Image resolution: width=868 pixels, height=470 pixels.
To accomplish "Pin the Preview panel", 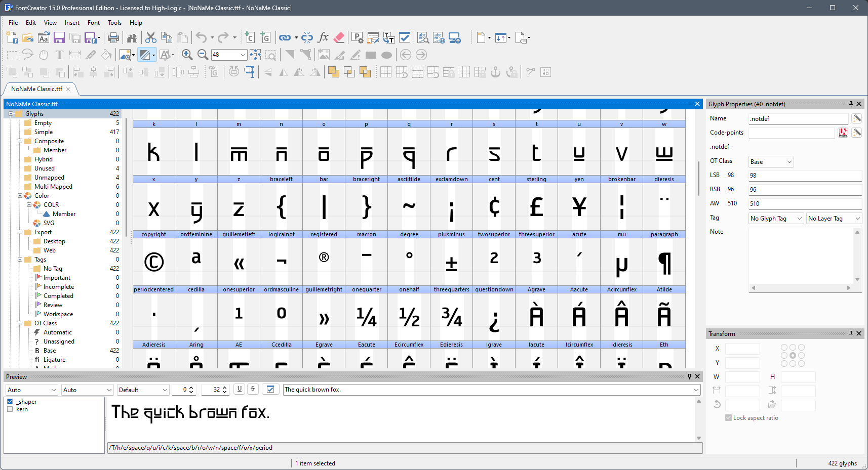I will [689, 376].
